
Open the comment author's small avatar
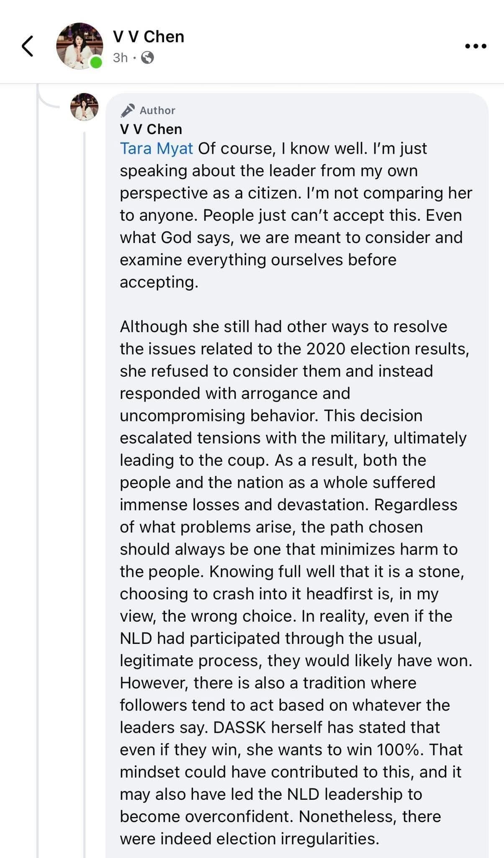(84, 107)
